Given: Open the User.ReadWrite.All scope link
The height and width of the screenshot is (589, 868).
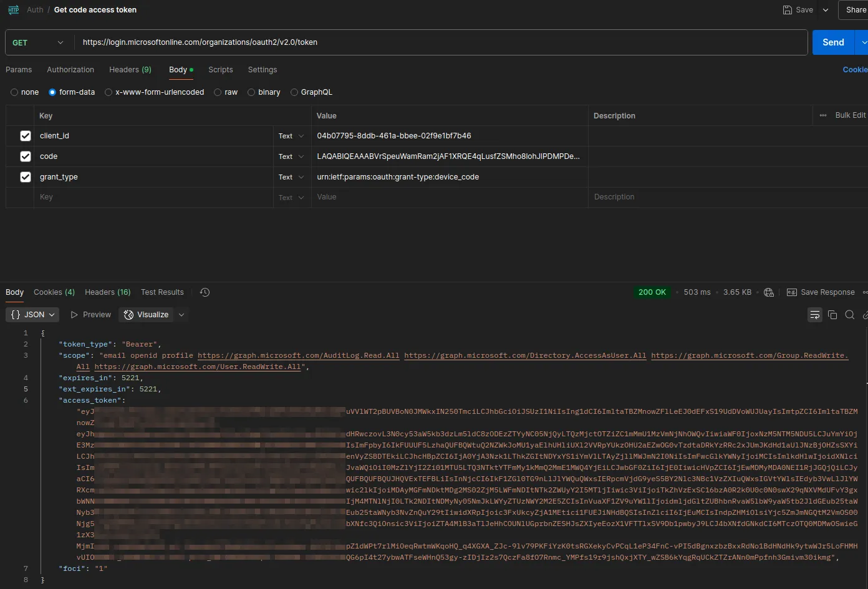Looking at the screenshot, I should click(x=198, y=366).
